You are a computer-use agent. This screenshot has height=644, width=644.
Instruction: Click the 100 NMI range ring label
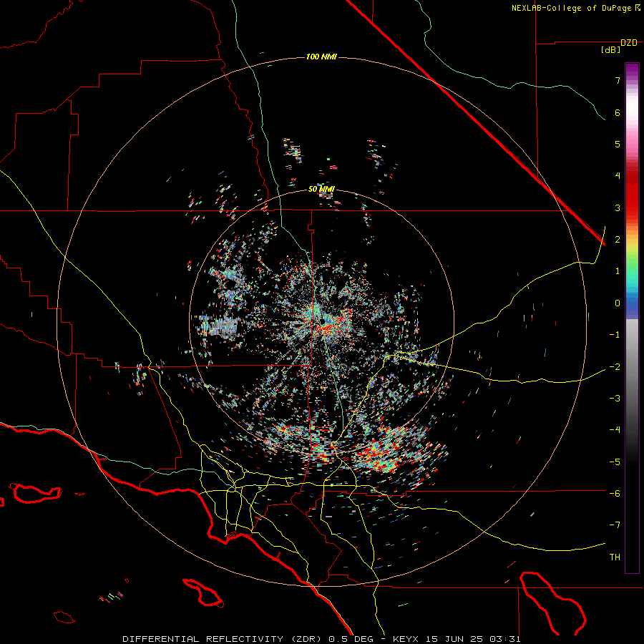click(x=321, y=57)
